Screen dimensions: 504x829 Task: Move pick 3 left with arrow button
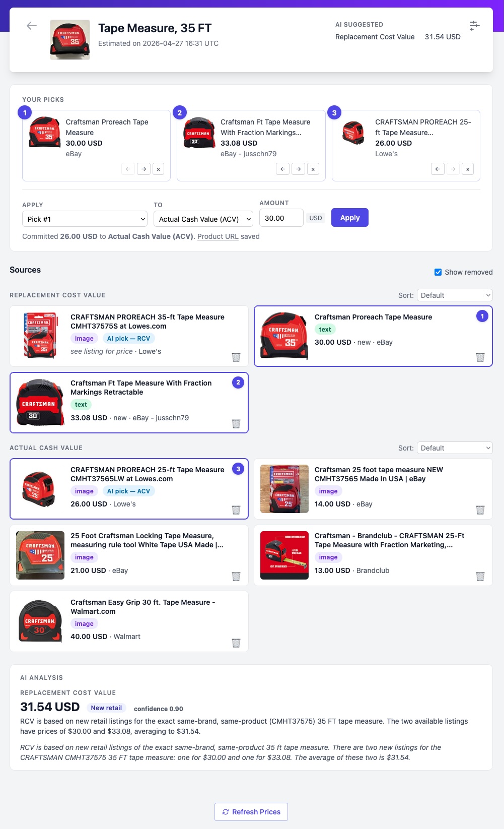point(438,169)
